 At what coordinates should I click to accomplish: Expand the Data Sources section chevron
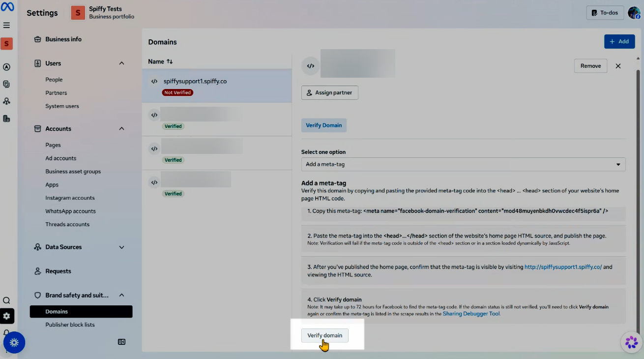tap(122, 247)
